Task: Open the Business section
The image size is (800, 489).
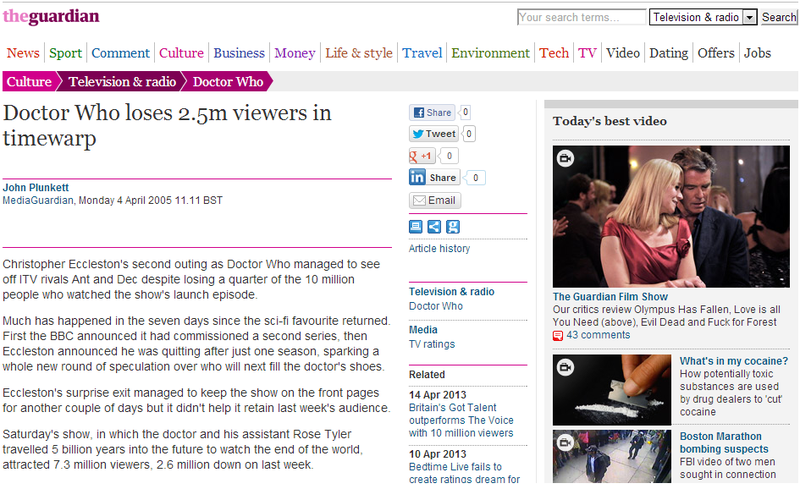Action: click(239, 53)
